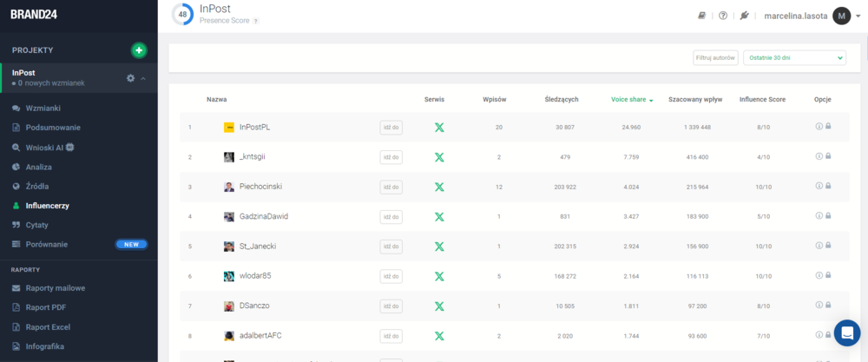The width and height of the screenshot is (868, 362).
Task: Click the lock icon in DSanczo row
Action: click(x=828, y=305)
